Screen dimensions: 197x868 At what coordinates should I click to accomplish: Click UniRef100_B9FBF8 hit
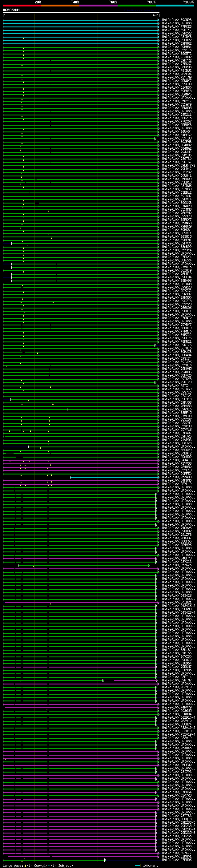[177, 91]
